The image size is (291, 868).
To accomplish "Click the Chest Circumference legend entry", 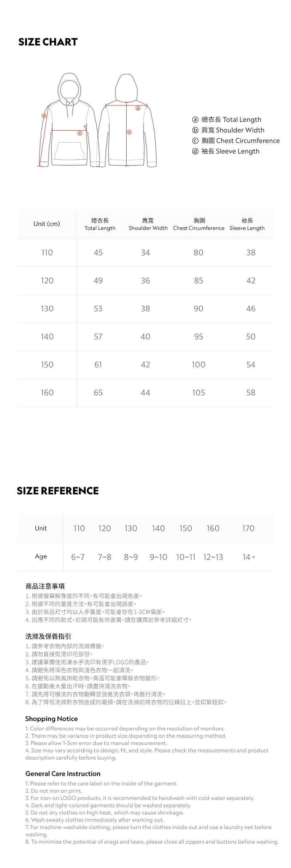I will (x=240, y=141).
